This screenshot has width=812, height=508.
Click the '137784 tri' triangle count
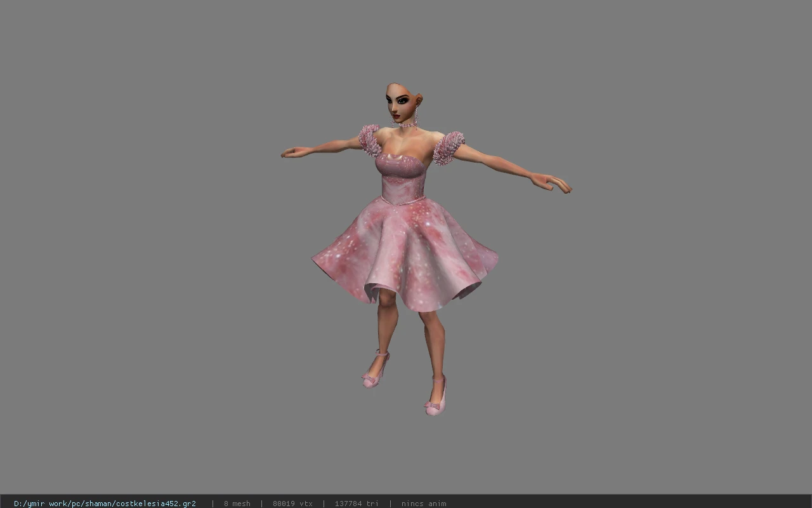pyautogui.click(x=357, y=504)
